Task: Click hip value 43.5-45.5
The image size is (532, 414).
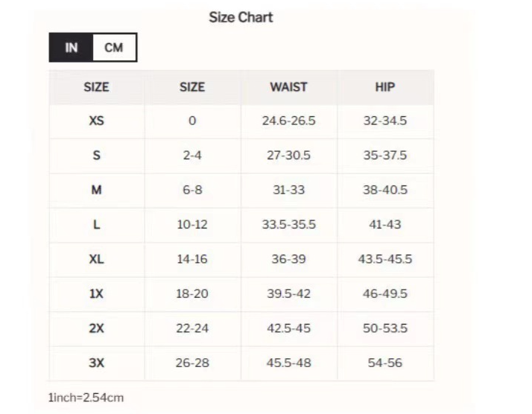Action: tap(385, 259)
